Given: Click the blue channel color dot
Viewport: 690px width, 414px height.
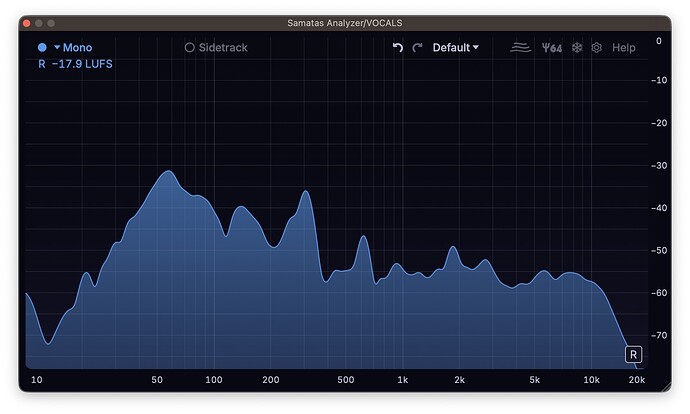Looking at the screenshot, I should tap(42, 48).
